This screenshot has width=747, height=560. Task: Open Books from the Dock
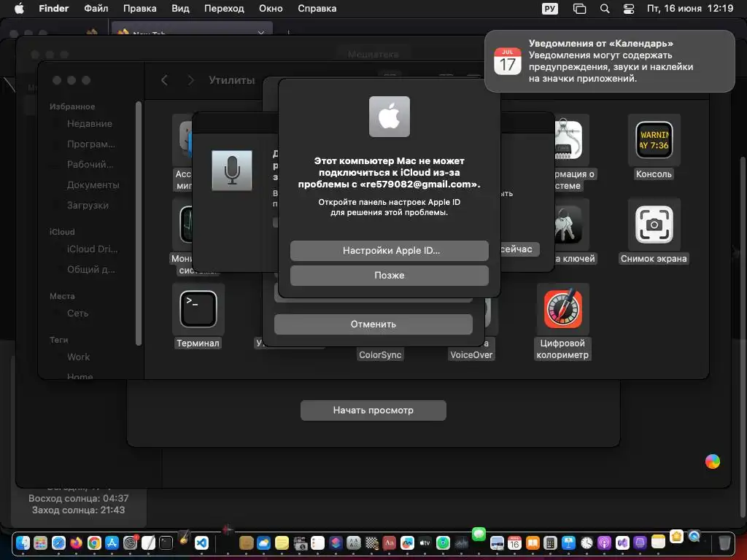(x=533, y=542)
